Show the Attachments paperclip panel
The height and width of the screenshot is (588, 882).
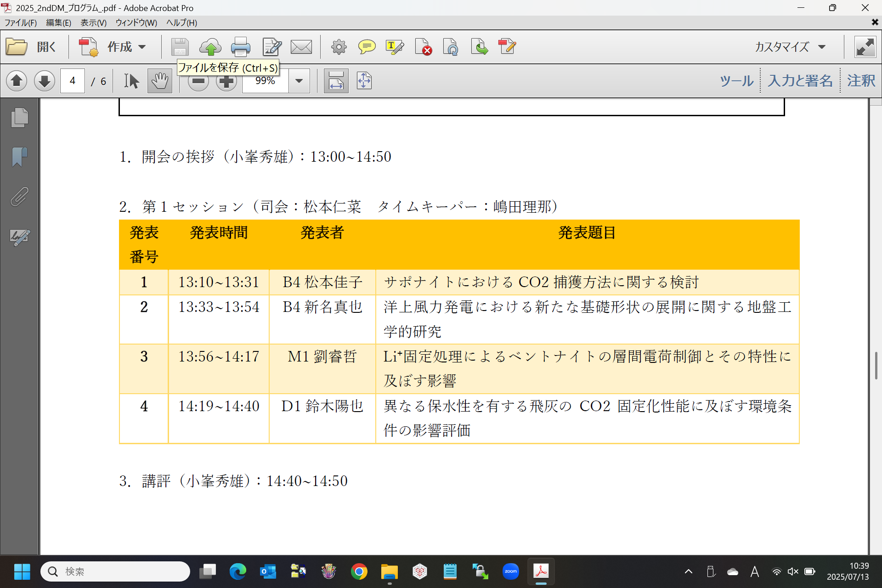click(x=19, y=197)
